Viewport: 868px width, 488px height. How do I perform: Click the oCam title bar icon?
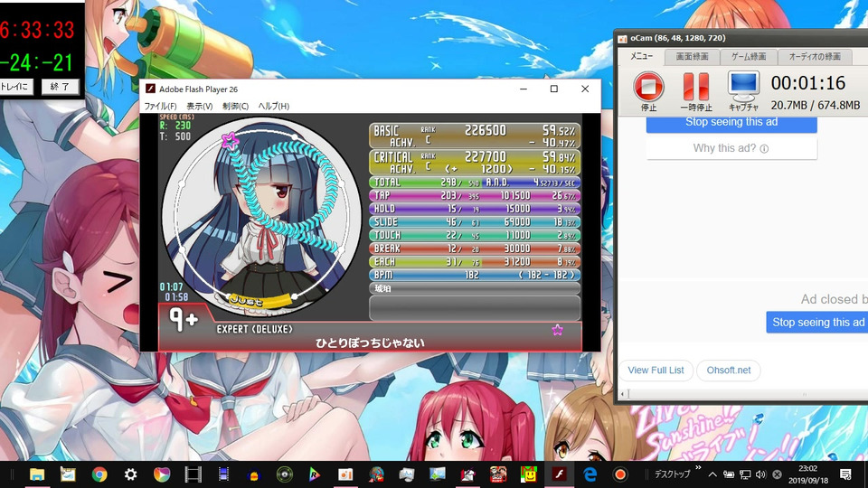(x=623, y=38)
